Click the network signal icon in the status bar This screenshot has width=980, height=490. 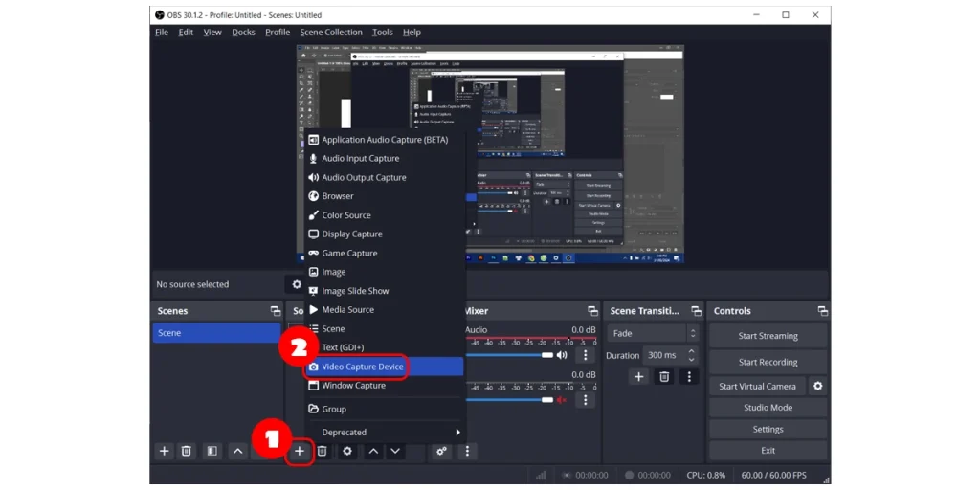[x=542, y=475]
